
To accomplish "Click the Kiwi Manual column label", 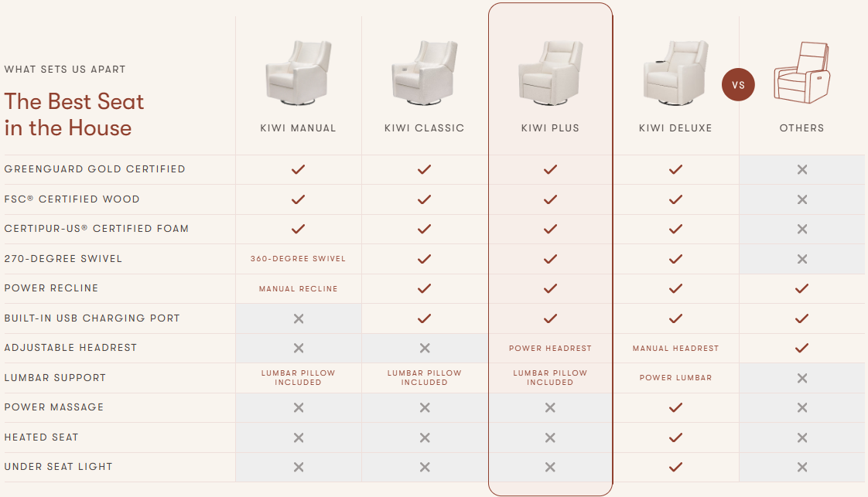I will pyautogui.click(x=299, y=128).
